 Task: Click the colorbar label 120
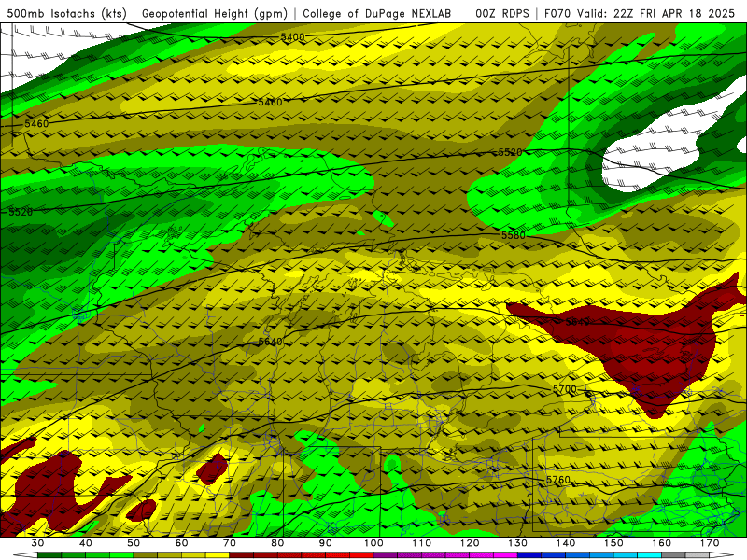point(470,543)
